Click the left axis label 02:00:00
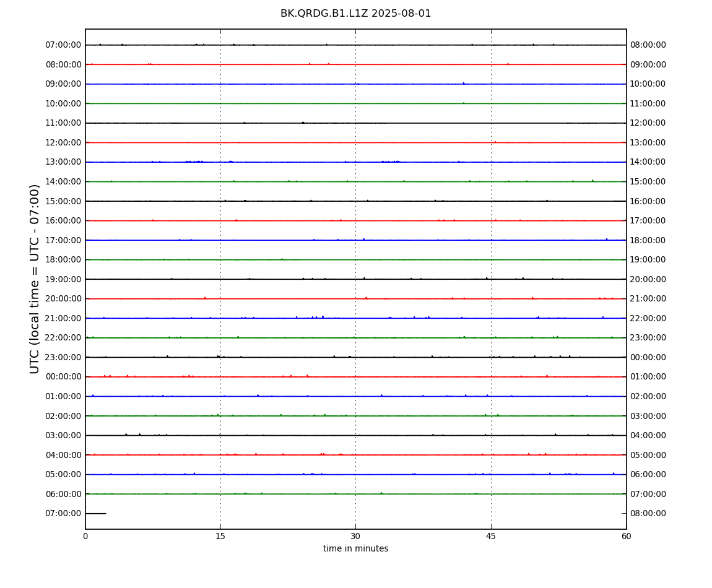The height and width of the screenshot is (588, 712). [x=63, y=416]
